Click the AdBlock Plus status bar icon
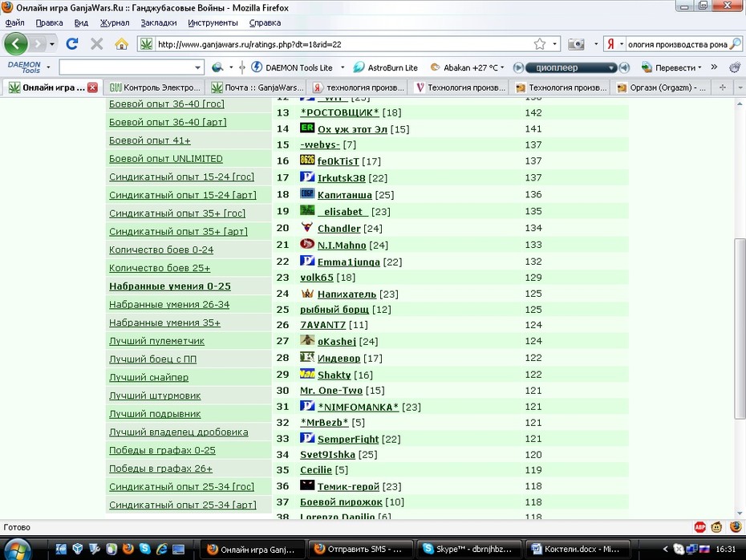 click(699, 526)
